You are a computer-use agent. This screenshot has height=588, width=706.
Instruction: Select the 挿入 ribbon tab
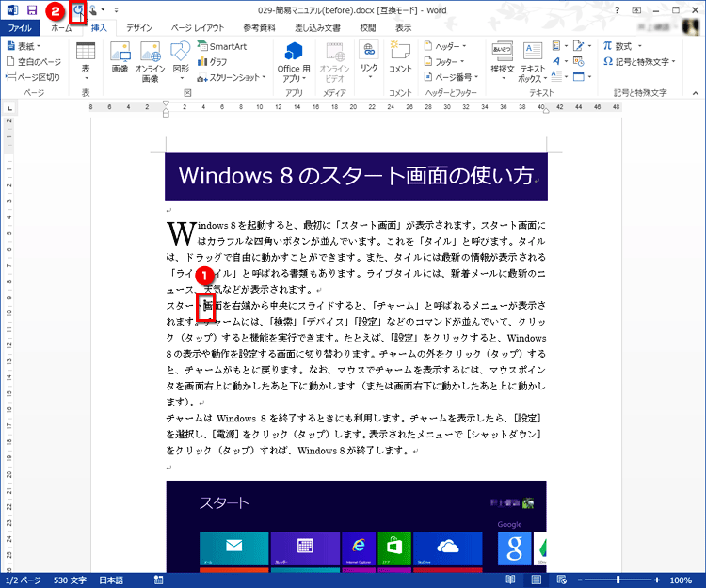click(x=99, y=28)
